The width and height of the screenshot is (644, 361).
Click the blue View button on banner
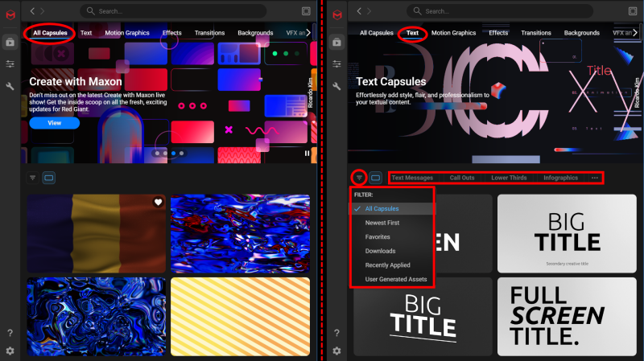pyautogui.click(x=54, y=123)
